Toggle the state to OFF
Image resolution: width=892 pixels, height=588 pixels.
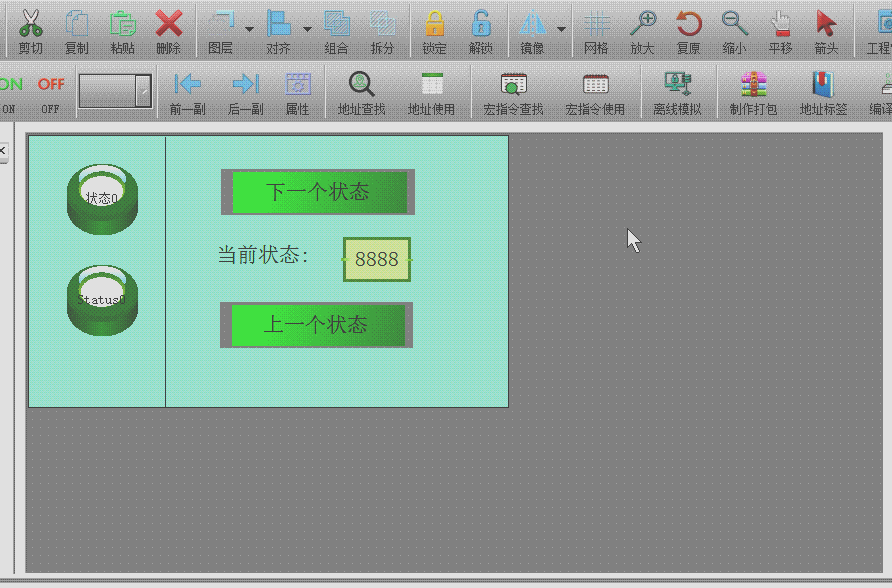click(51, 86)
